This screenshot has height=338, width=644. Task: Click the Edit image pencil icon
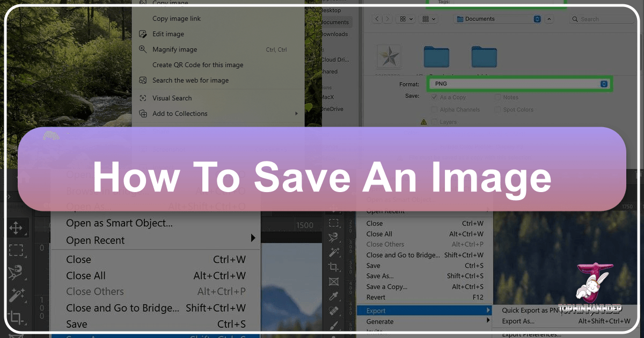[x=143, y=34]
